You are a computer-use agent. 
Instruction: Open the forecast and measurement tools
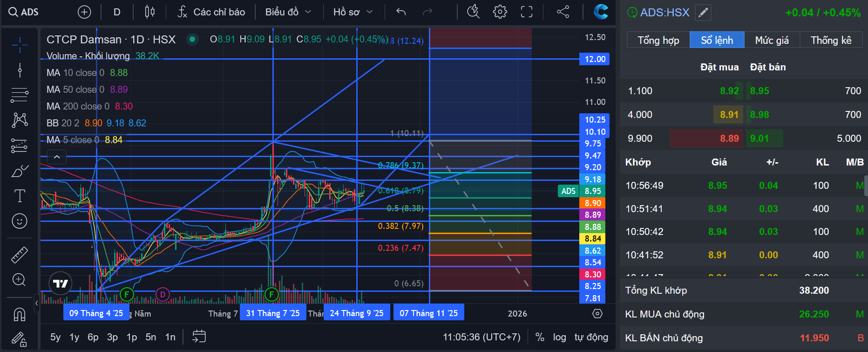(x=20, y=146)
